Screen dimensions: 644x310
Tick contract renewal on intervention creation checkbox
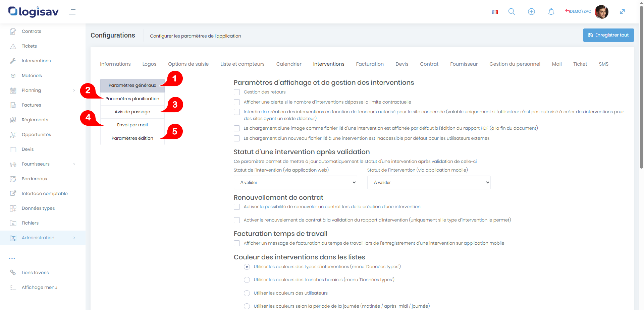click(x=237, y=207)
